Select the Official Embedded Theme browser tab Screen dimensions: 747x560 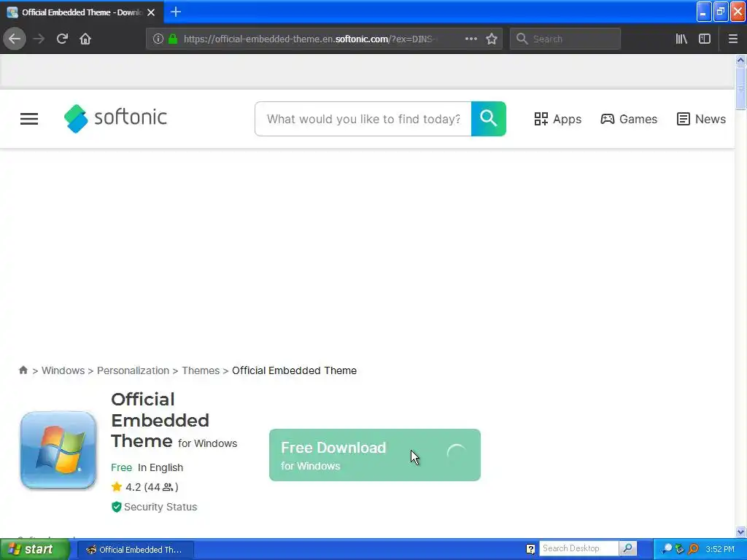(82, 12)
